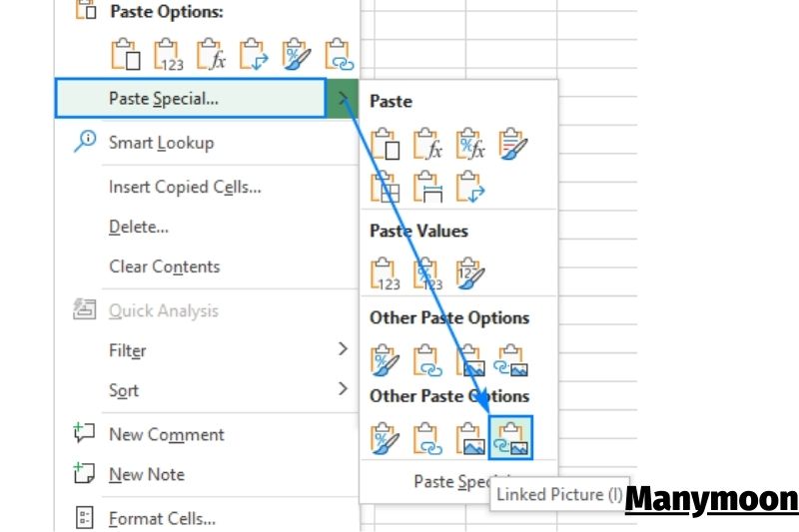Click Transpose icon in the Paste submenu section
Viewport: 799px width, 532px height.
(469, 186)
